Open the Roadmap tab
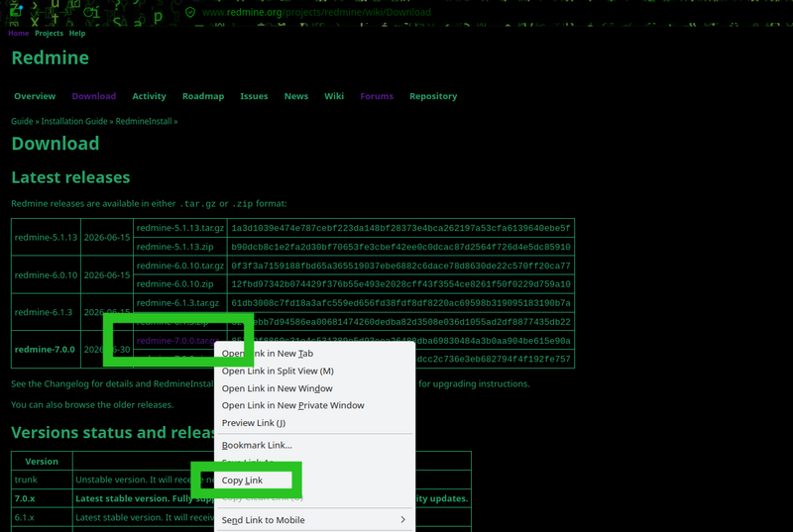The height and width of the screenshot is (532, 793). click(203, 96)
